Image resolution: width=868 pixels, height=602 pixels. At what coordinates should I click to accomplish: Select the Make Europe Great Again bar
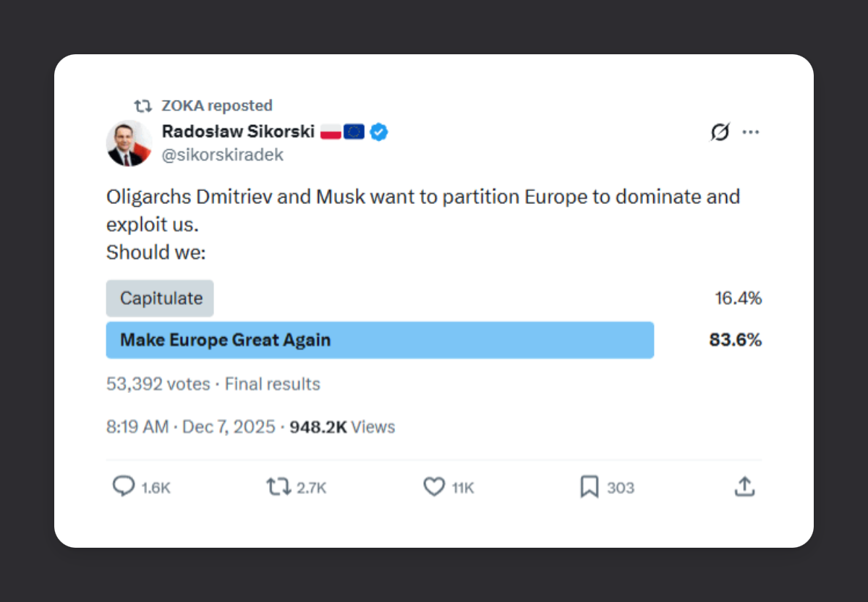[x=380, y=340]
